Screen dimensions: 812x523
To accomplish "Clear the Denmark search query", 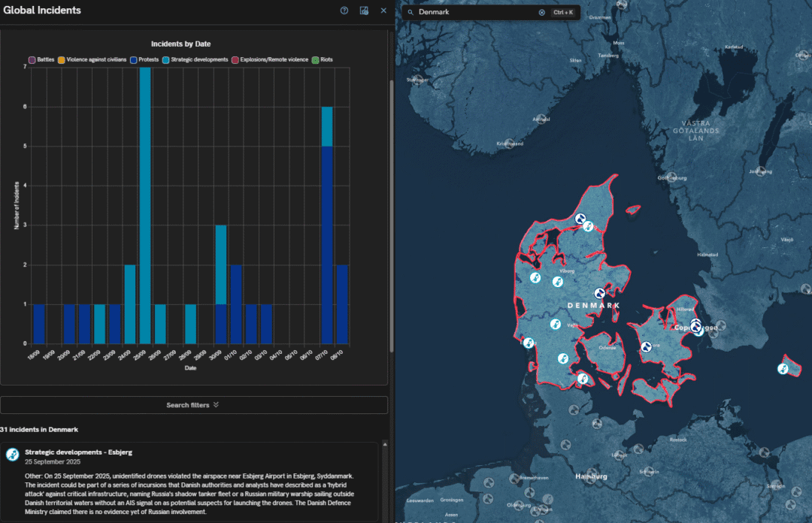I will tap(541, 12).
